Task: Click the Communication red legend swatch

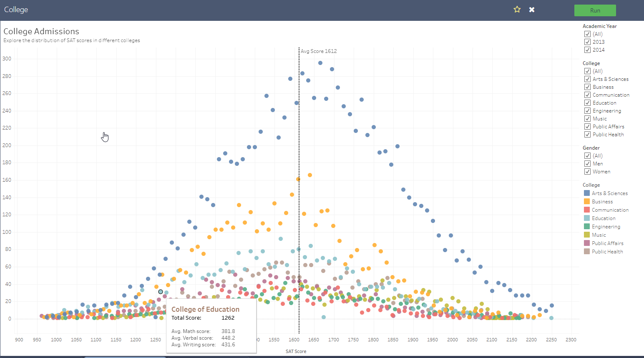Action: point(587,210)
